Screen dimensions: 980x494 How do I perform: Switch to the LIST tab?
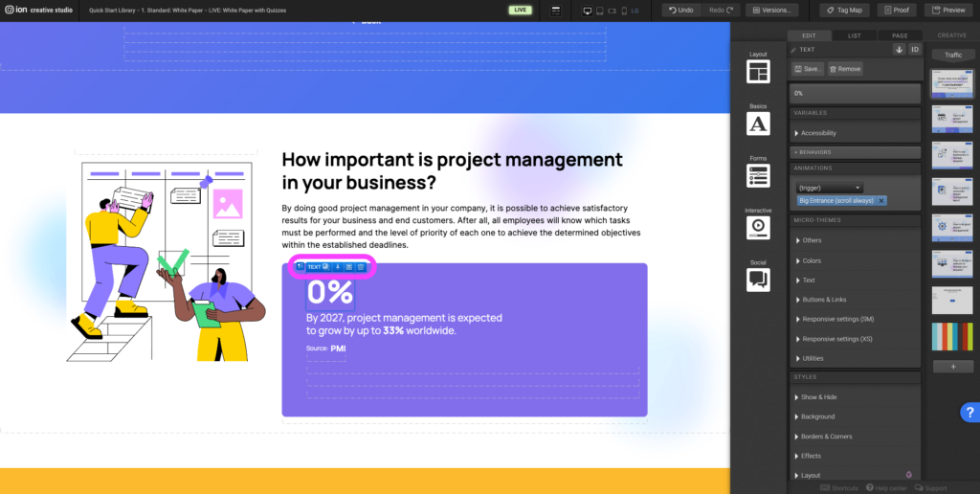(x=854, y=35)
